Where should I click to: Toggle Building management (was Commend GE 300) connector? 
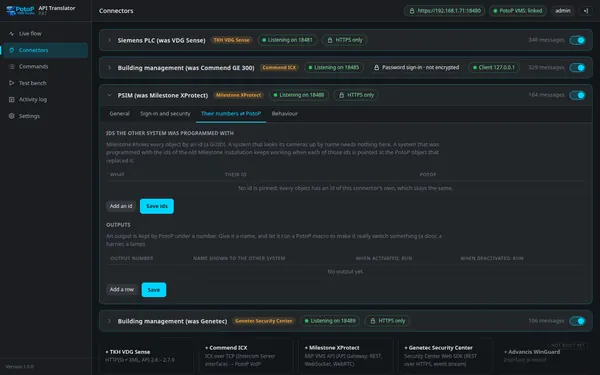coord(577,68)
